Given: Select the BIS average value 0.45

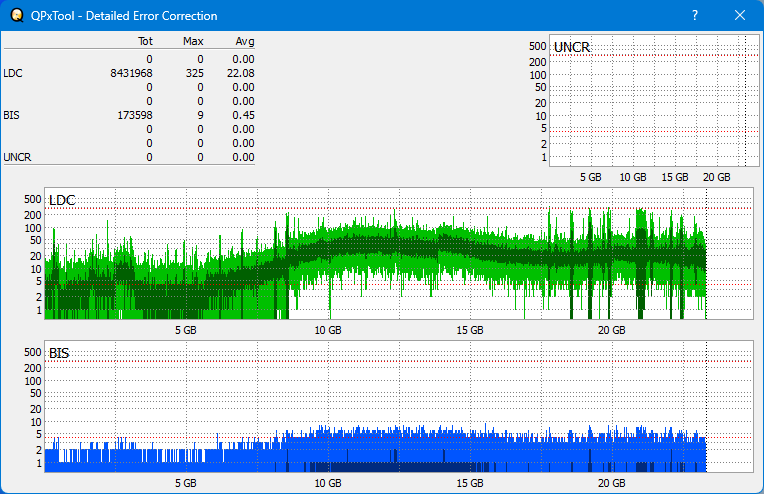Looking at the screenshot, I should point(243,115).
